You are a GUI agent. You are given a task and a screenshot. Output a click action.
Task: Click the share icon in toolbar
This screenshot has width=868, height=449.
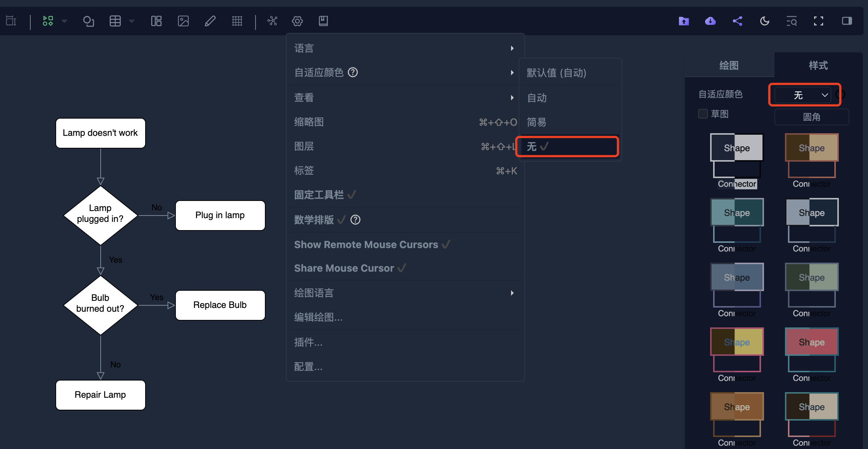[x=737, y=21]
